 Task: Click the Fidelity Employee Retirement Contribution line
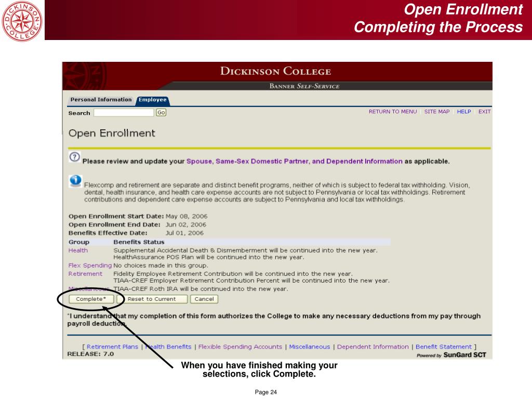pyautogui.click(x=233, y=274)
